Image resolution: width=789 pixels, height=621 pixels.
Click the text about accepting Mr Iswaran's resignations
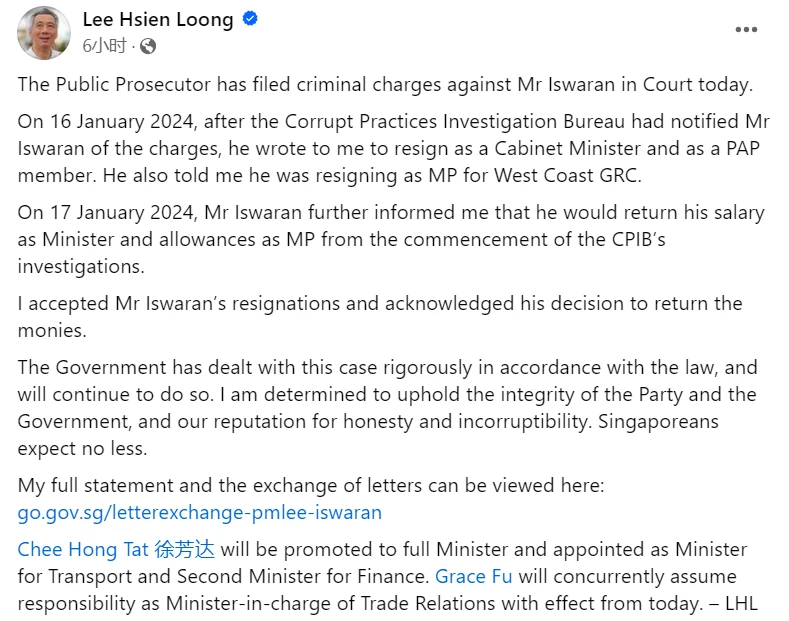click(380, 317)
